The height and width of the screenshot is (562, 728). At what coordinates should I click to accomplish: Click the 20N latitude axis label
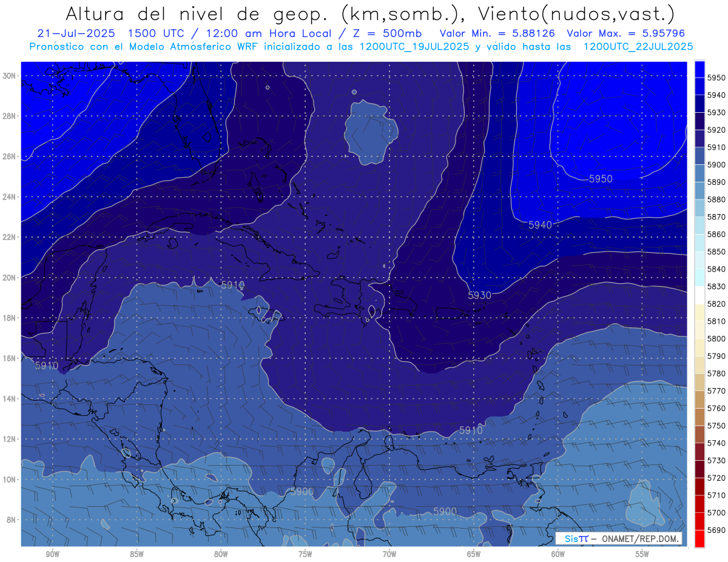pyautogui.click(x=9, y=278)
